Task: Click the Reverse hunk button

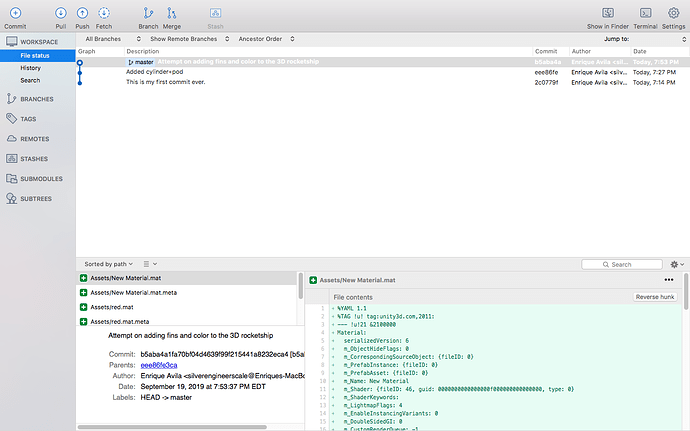Action: [x=655, y=297]
